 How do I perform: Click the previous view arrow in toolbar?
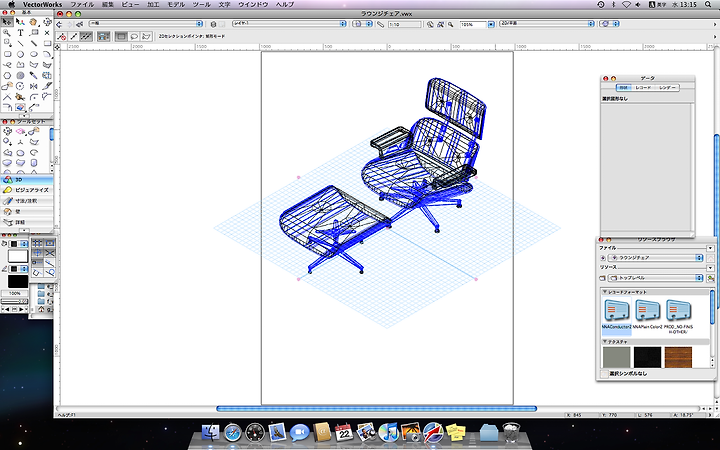click(x=59, y=24)
